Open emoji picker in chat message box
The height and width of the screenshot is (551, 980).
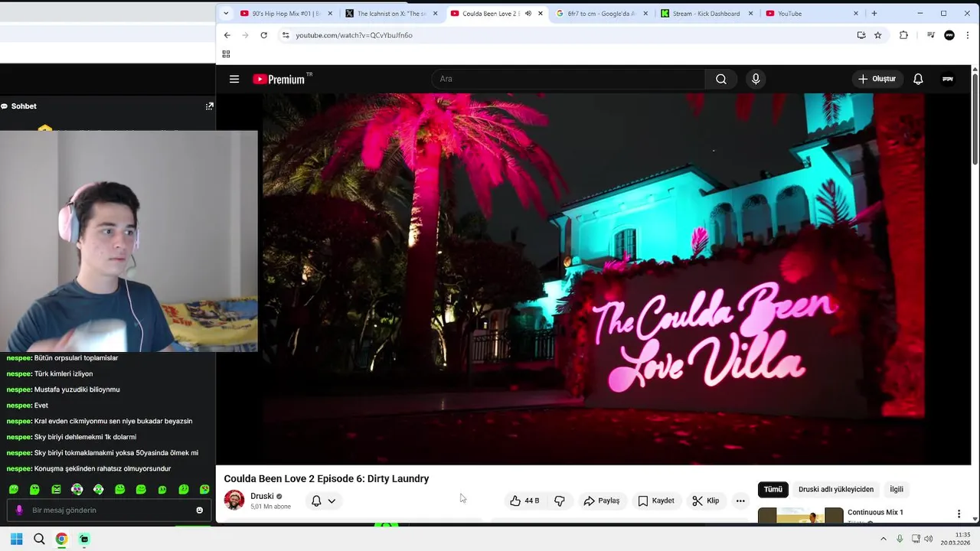[x=200, y=510]
